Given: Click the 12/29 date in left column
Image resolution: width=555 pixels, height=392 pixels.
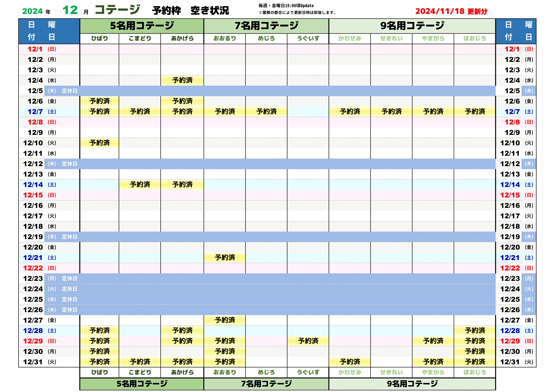Looking at the screenshot, I should (x=33, y=341).
